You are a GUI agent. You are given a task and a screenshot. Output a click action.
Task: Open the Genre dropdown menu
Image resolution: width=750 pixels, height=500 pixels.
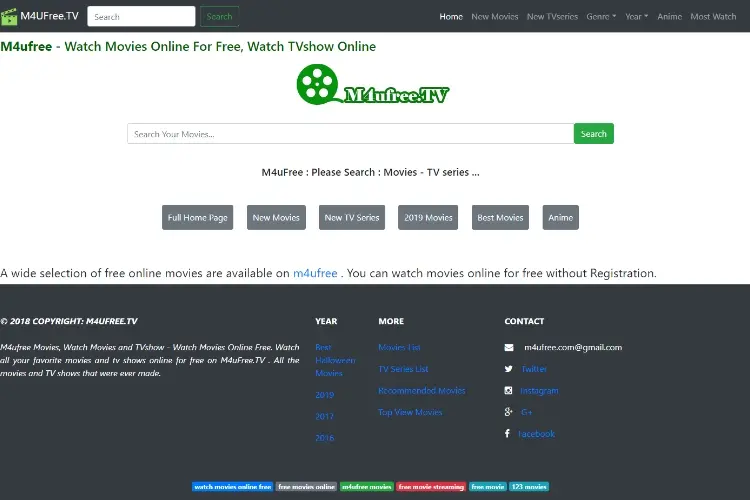601,16
